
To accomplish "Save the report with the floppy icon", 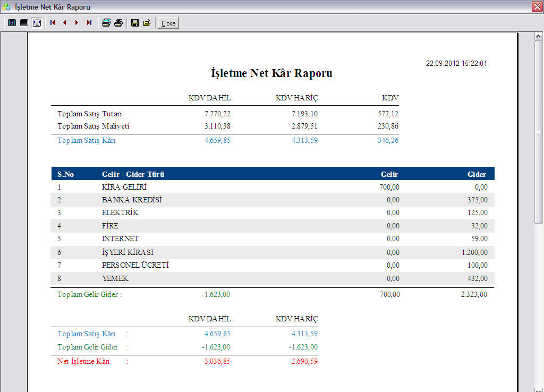I will point(135,23).
